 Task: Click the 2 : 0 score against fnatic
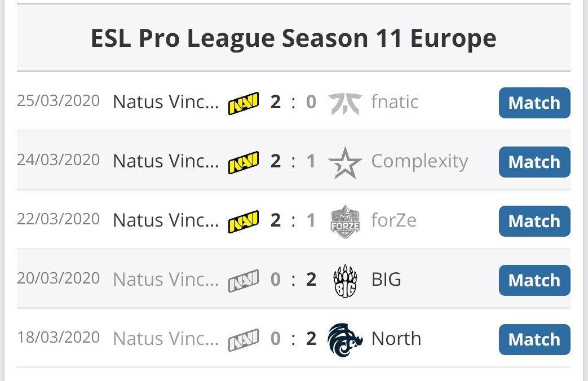293,102
